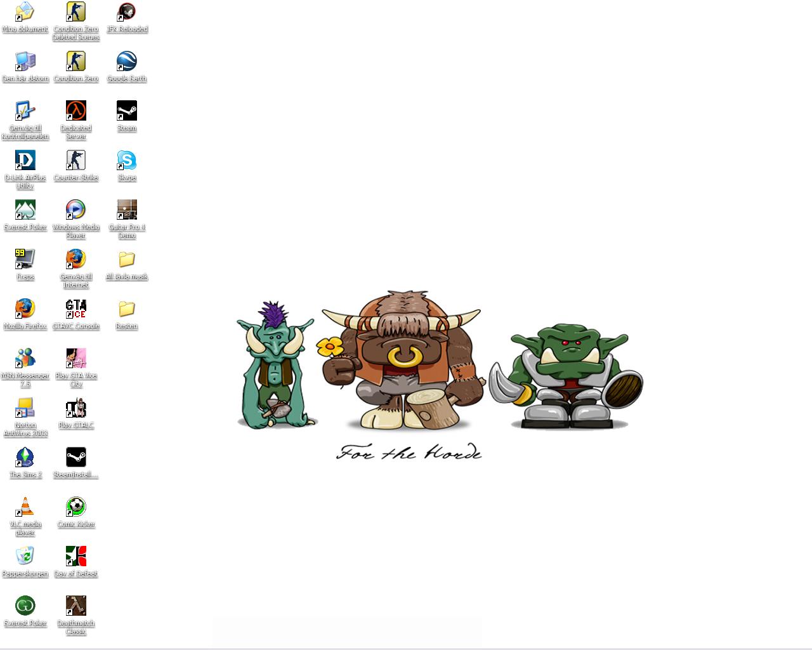Open the Dedicated Server shortcut
Viewport: 812px width, 650px height.
76,110
